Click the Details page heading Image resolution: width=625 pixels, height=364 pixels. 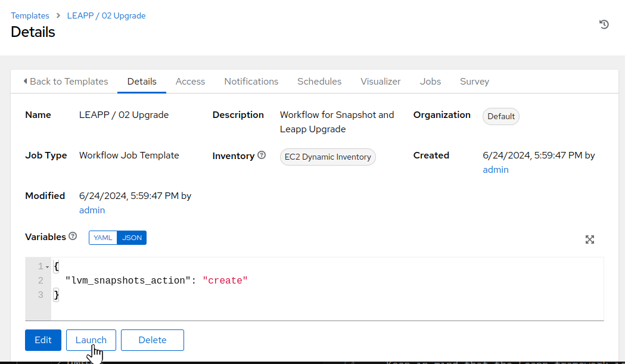tap(33, 32)
